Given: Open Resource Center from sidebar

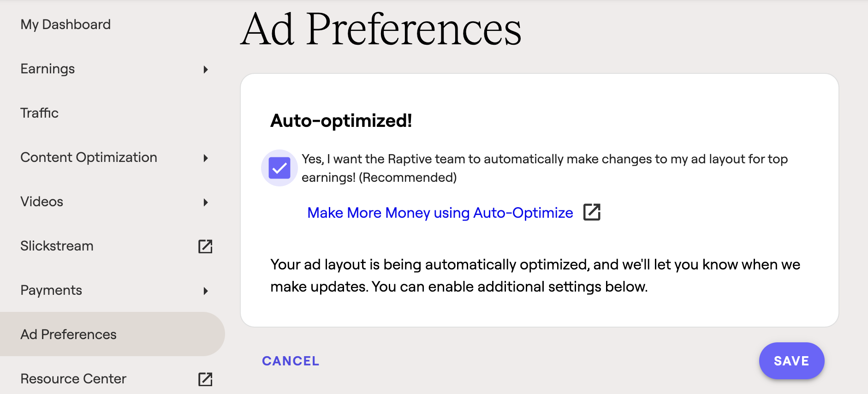Looking at the screenshot, I should pyautogui.click(x=73, y=379).
